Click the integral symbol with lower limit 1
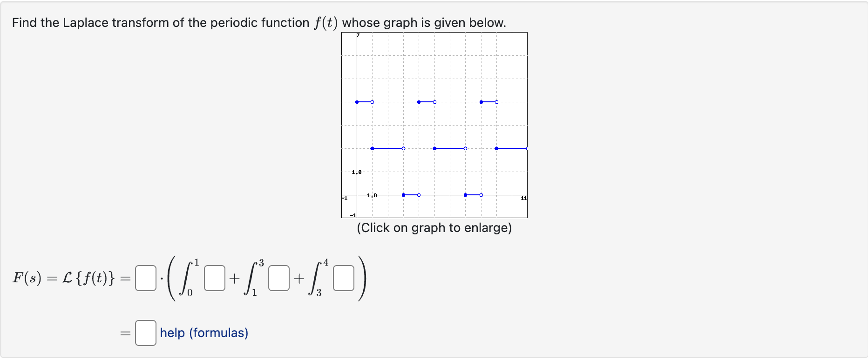868x359 pixels. pyautogui.click(x=251, y=278)
